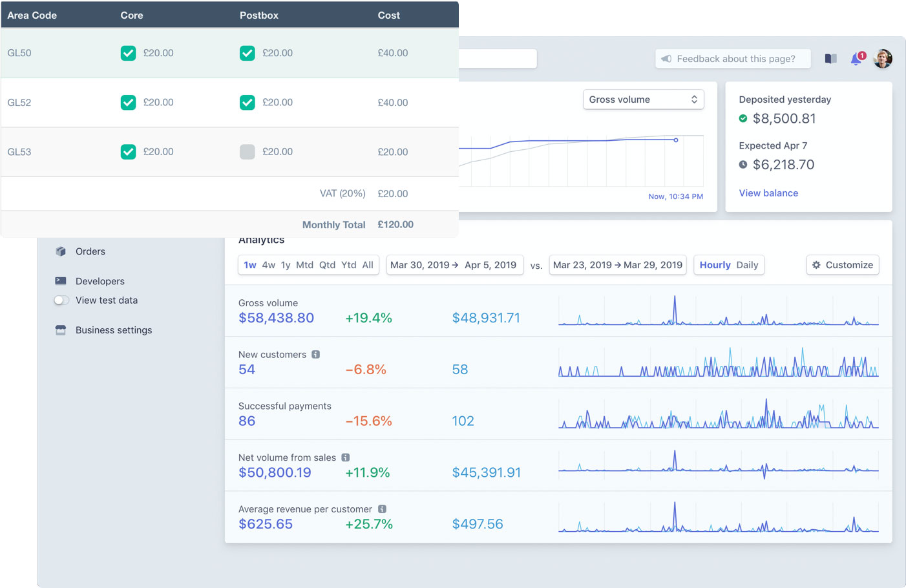Click the View balance link
The height and width of the screenshot is (588, 906).
(768, 193)
